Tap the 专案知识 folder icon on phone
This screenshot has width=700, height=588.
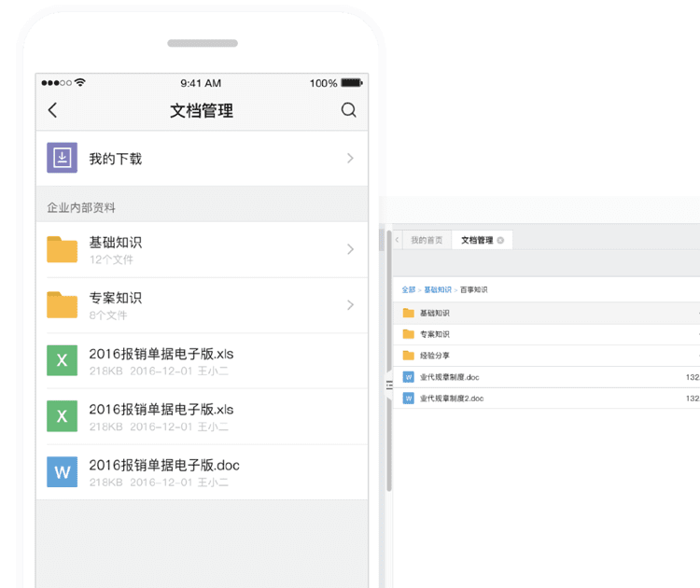[x=63, y=305]
